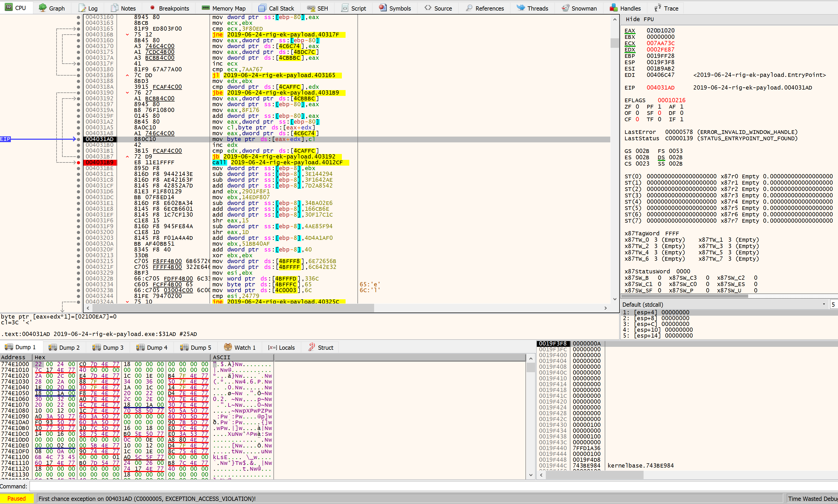Click disassembly horizontal scroll left arrow
Image resolution: width=838 pixels, height=504 pixels.
click(88, 308)
